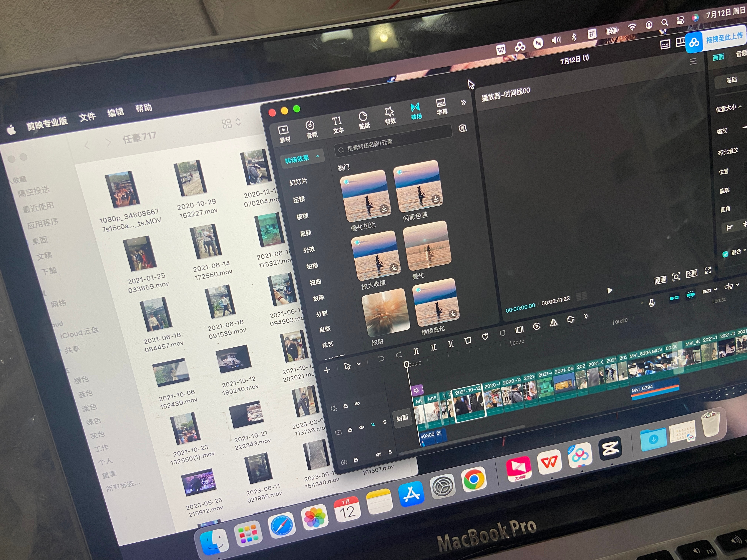Open the player panel hamburger menu
This screenshot has width=747, height=560.
point(693,61)
